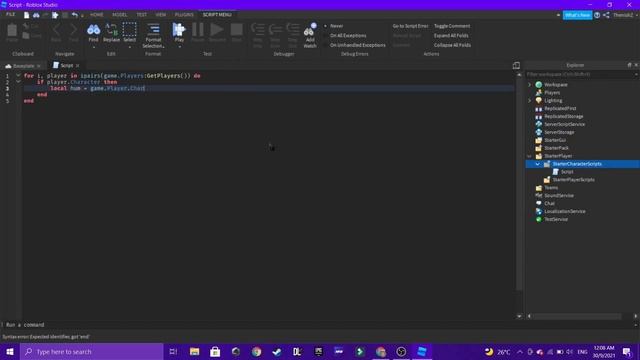Select the Script item under StarterCharacterScripts
This screenshot has height=360, width=640.
[x=567, y=172]
